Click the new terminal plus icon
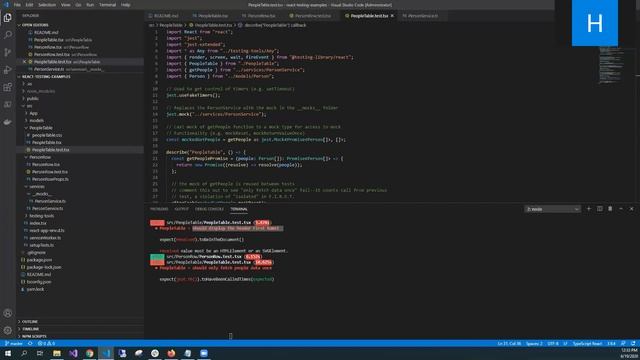The image size is (640, 360). (x=589, y=209)
